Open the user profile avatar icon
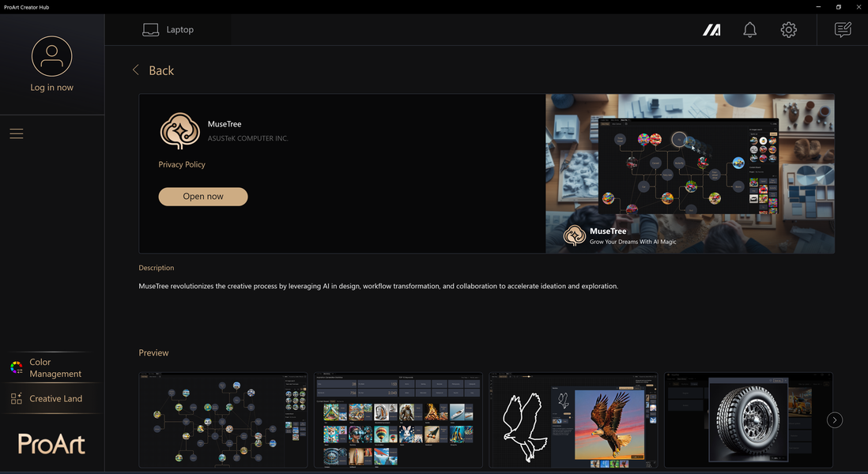The height and width of the screenshot is (474, 868). pos(51,56)
